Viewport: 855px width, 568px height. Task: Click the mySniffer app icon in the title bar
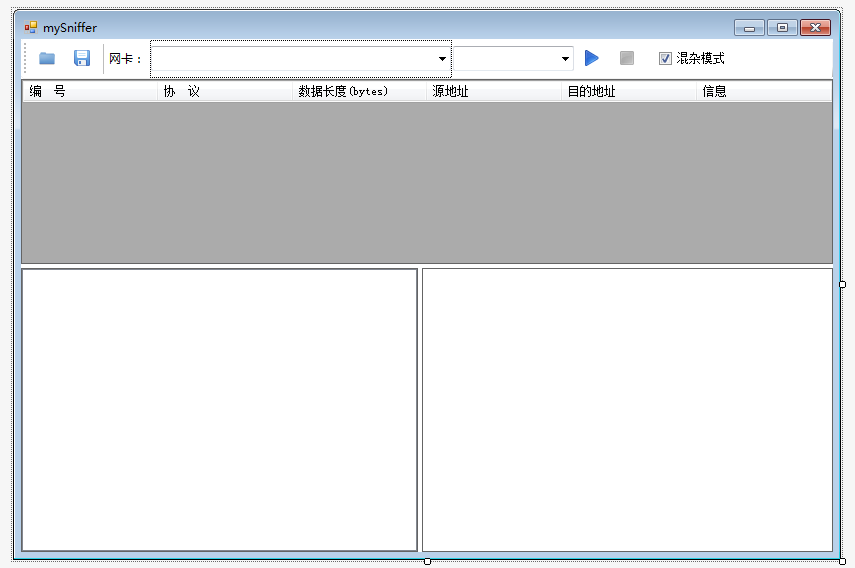coord(31,27)
